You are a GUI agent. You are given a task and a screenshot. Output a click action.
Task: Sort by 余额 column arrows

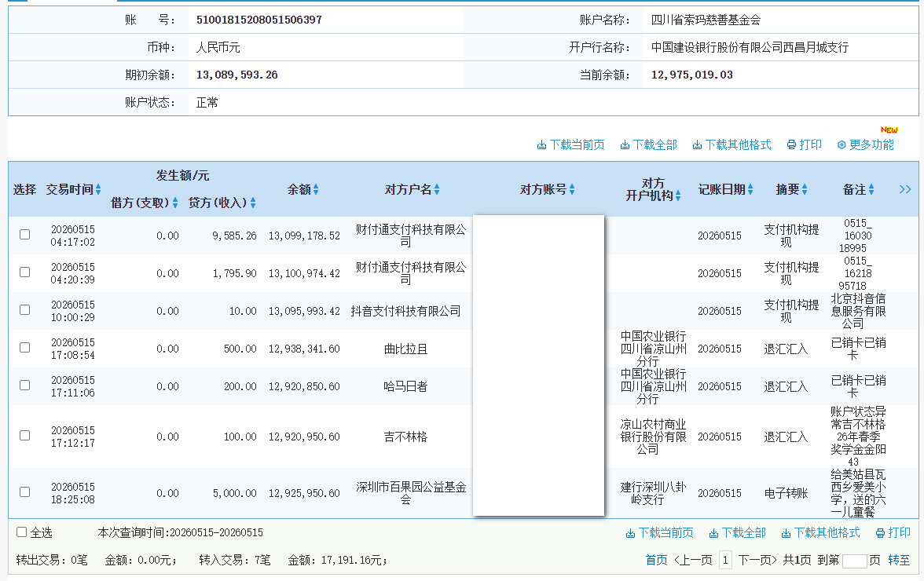point(316,189)
